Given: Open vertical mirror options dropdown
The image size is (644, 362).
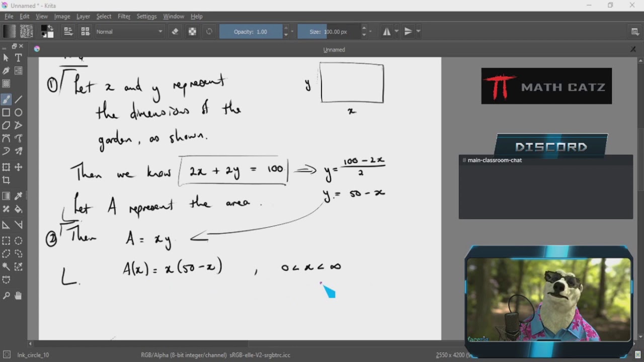Looking at the screenshot, I should (418, 31).
